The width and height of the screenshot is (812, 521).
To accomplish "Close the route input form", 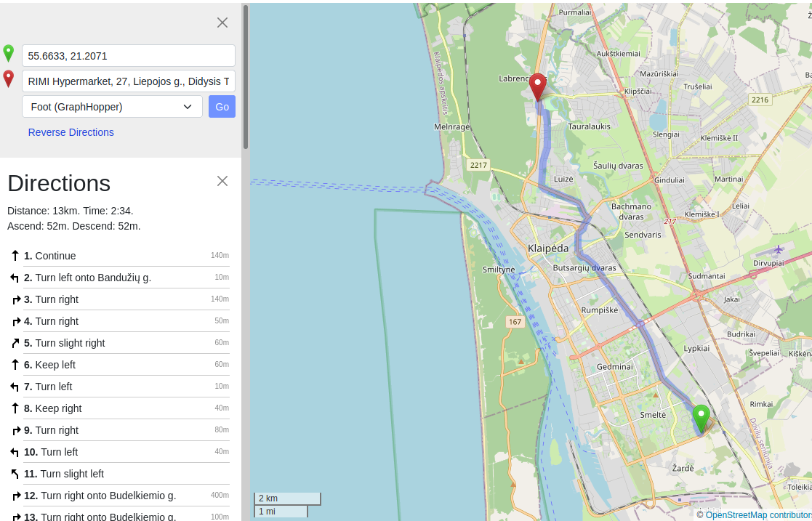I will pos(222,23).
